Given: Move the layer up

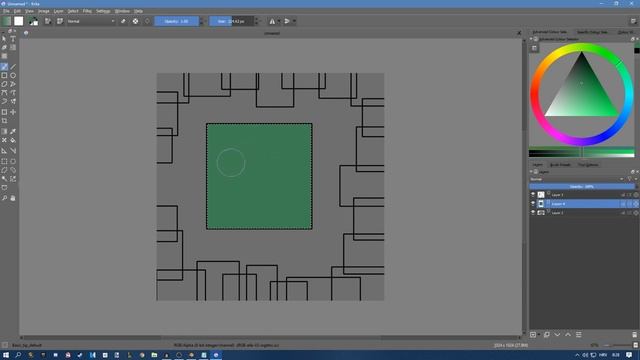Looking at the screenshot, I should tap(568, 335).
